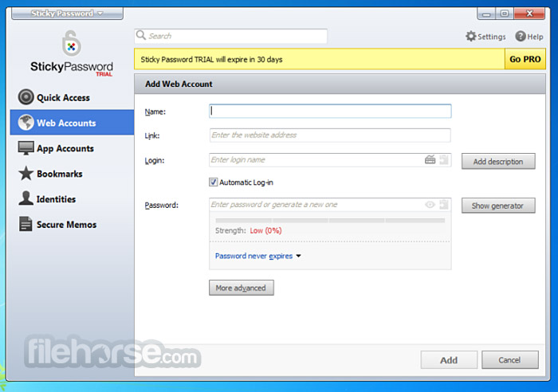The height and width of the screenshot is (392, 558).
Task: Click the Add Web Account heading
Action: click(179, 84)
